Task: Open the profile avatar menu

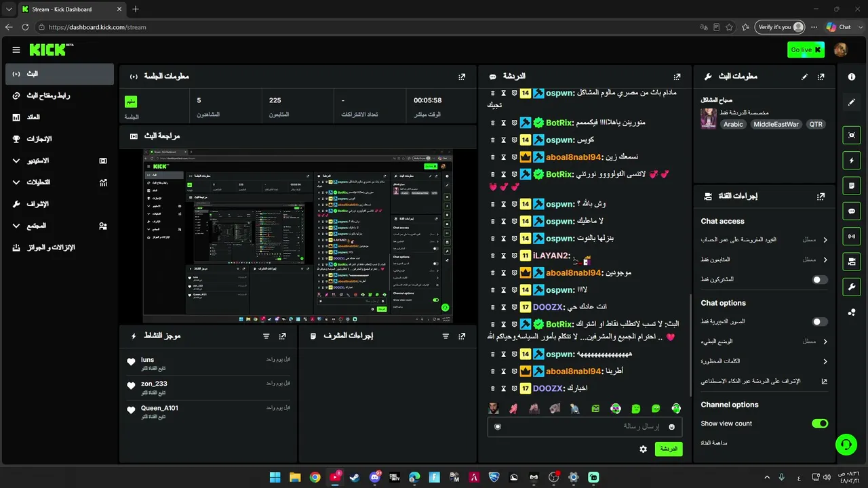Action: pyautogui.click(x=840, y=49)
